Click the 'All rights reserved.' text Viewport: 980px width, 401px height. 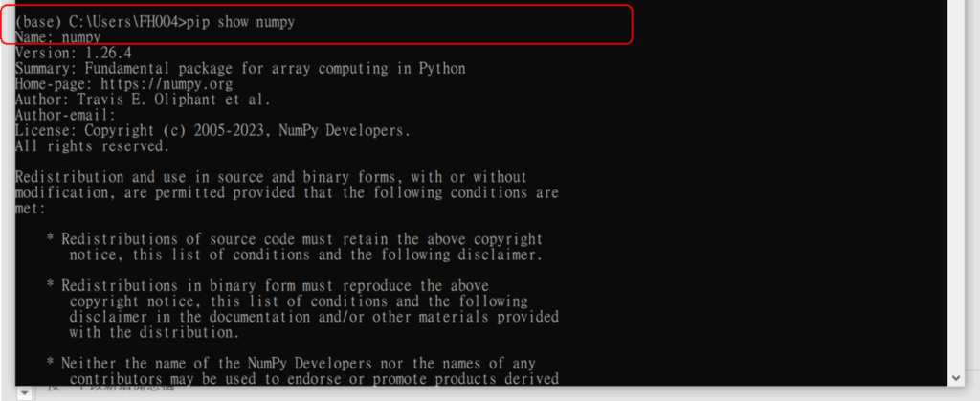click(x=92, y=145)
